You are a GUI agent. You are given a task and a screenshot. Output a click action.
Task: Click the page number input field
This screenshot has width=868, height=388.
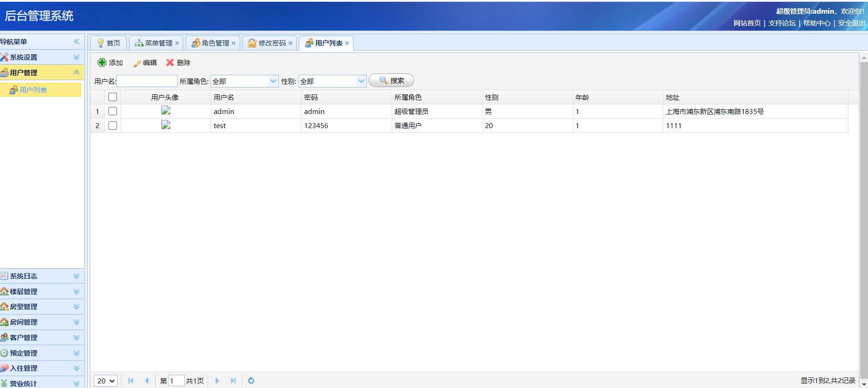(176, 381)
